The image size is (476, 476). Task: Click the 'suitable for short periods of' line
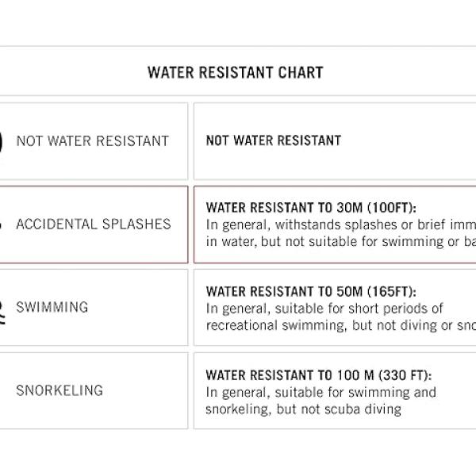coord(324,309)
